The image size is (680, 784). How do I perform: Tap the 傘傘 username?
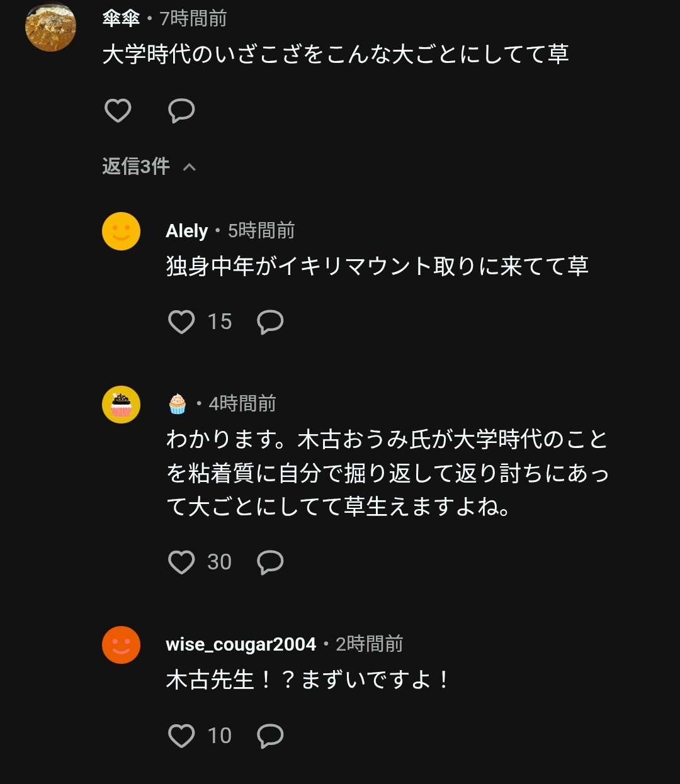click(121, 19)
